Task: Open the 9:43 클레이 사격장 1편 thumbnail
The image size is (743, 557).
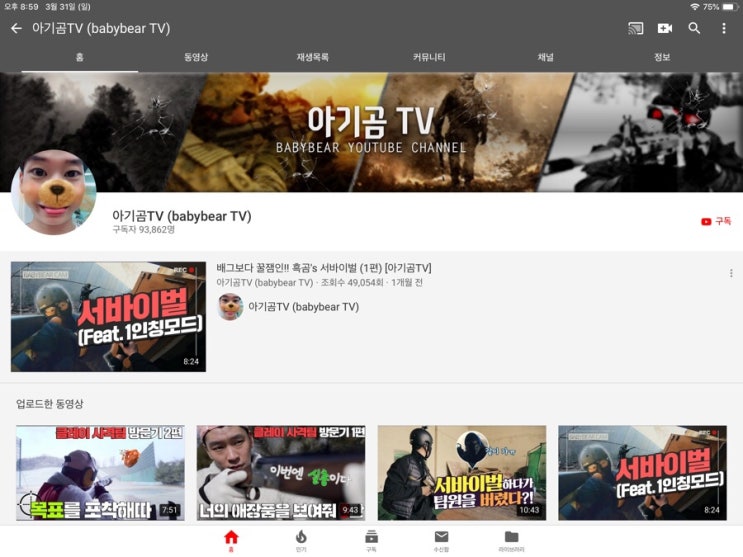Action: (x=281, y=473)
